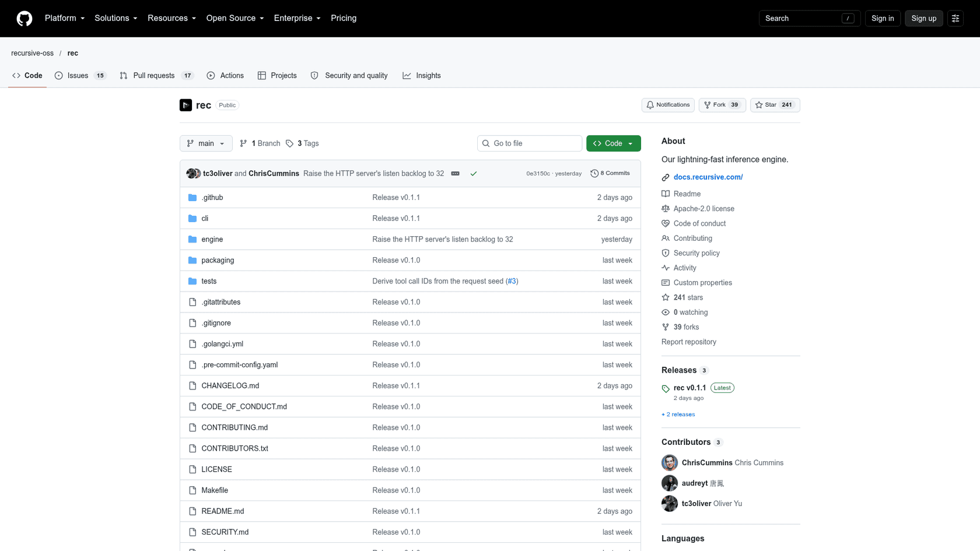Expand the Resources dropdown
This screenshot has height=551, width=980.
coord(172,19)
